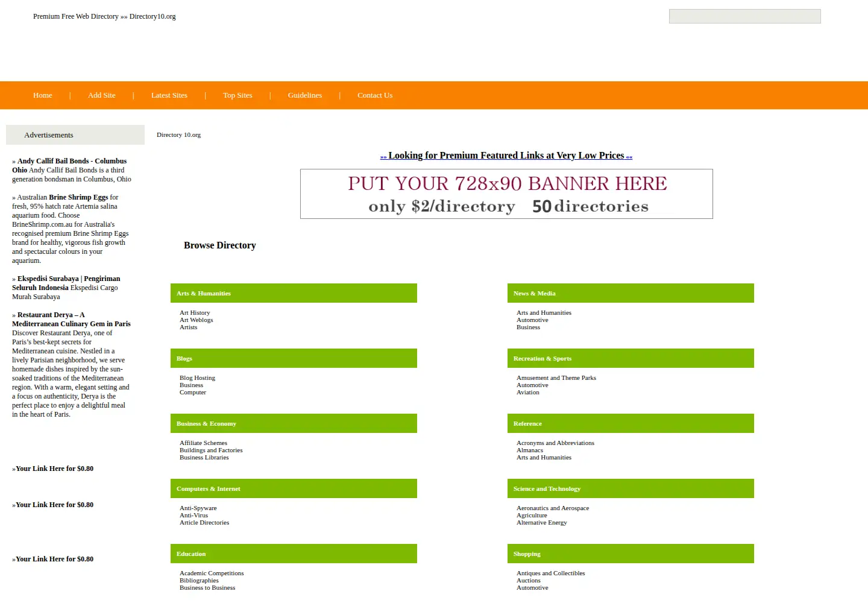Click the search input field at top

point(745,16)
